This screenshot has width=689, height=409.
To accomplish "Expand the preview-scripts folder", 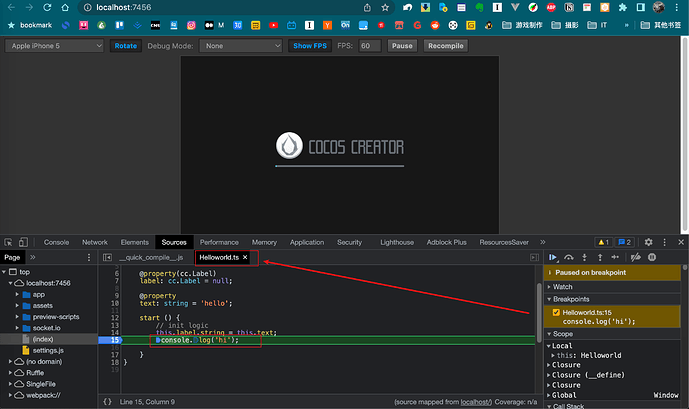I will click(17, 317).
